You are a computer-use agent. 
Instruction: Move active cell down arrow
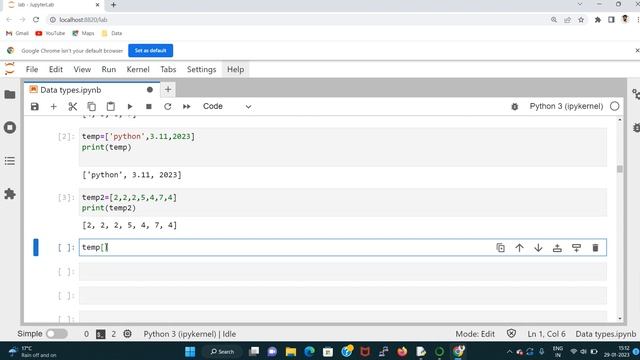coord(538,248)
